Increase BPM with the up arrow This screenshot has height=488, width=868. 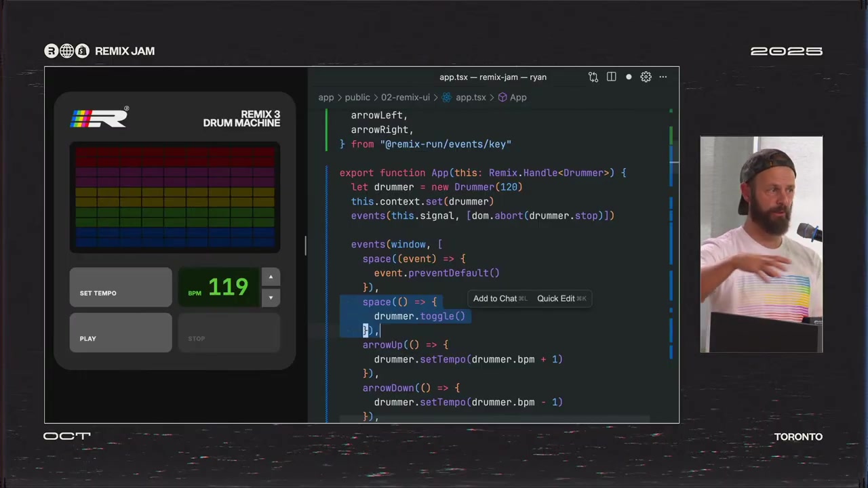pos(271,277)
